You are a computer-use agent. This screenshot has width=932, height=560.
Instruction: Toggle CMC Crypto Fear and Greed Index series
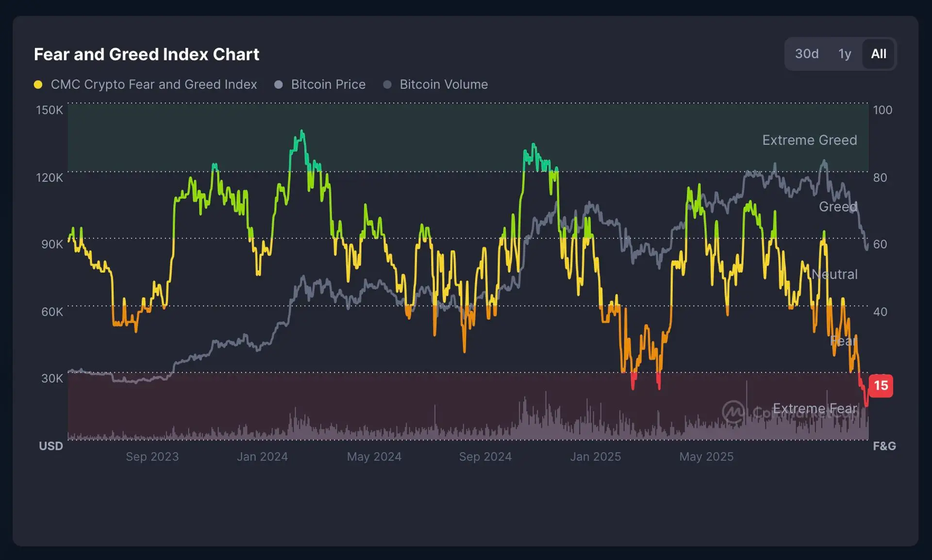point(153,84)
